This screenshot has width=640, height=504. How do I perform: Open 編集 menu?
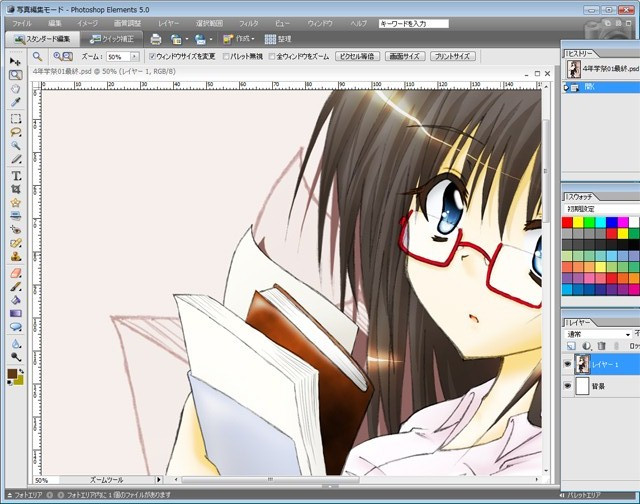pyautogui.click(x=55, y=24)
